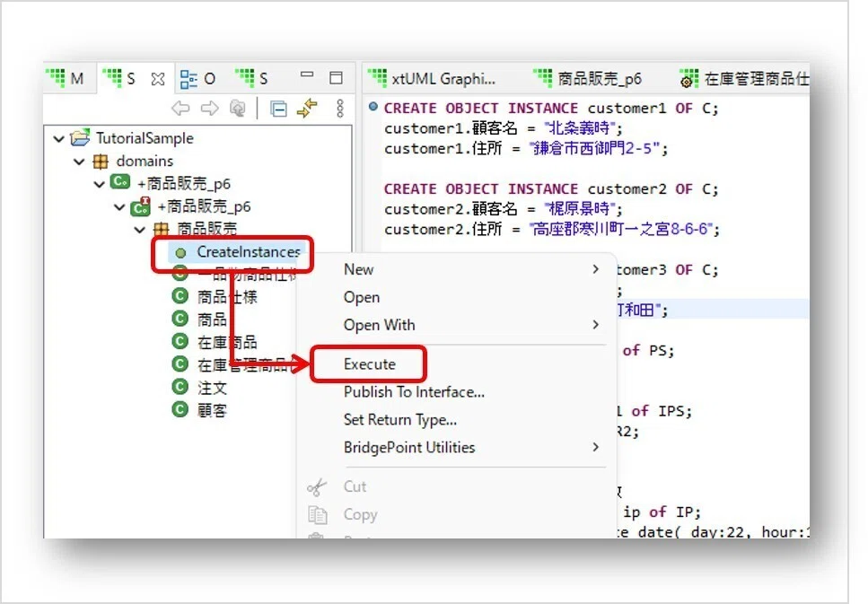Toggle Link with Editor icon

(307, 109)
